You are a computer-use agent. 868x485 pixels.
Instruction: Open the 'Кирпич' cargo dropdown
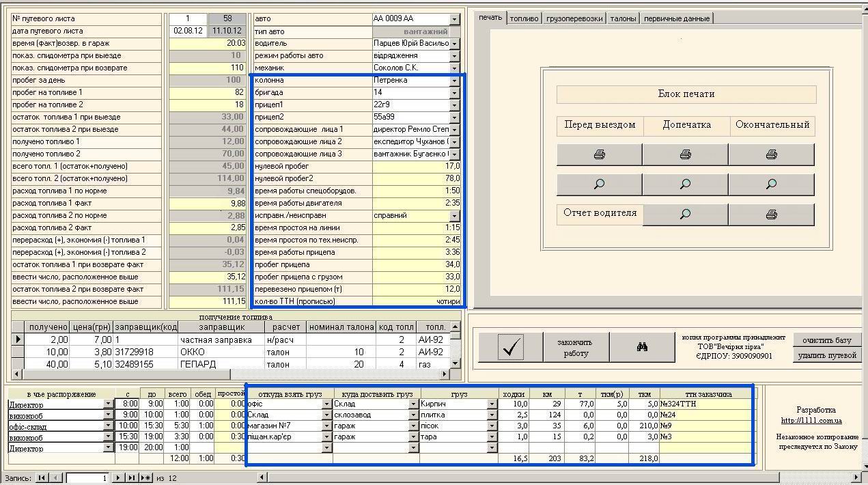(492, 404)
